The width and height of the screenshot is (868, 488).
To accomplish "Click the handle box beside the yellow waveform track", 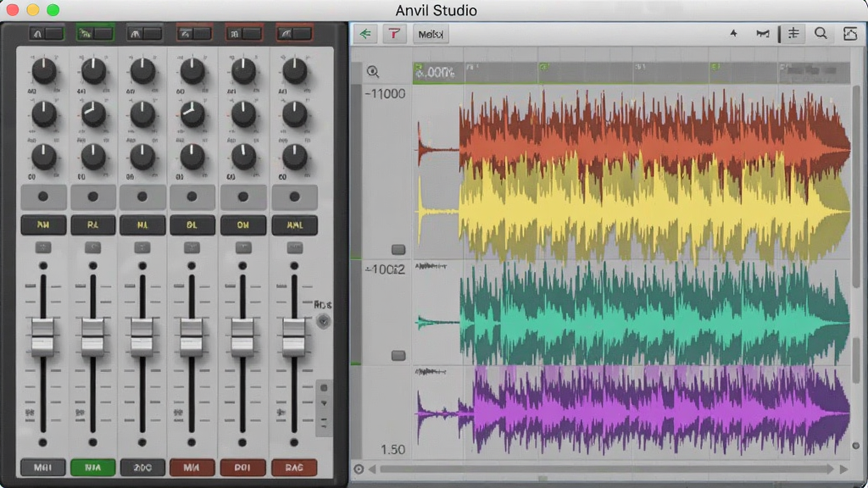I will point(398,250).
